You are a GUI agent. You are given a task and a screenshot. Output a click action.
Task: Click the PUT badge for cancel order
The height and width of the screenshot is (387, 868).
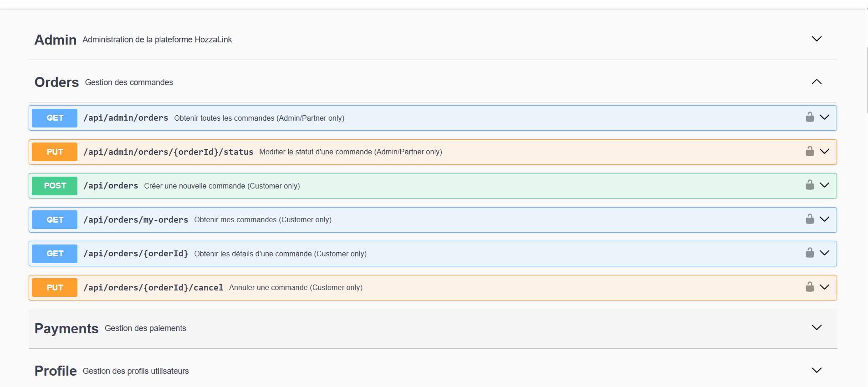[55, 288]
